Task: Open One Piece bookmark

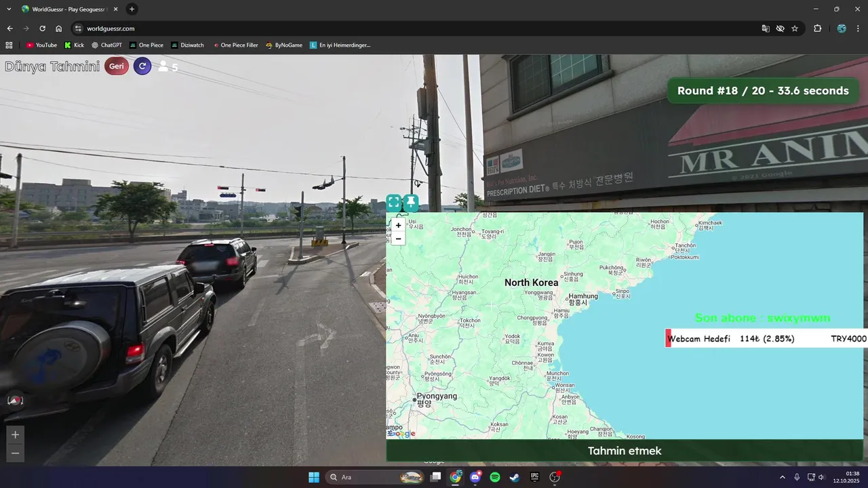Action: click(x=146, y=45)
